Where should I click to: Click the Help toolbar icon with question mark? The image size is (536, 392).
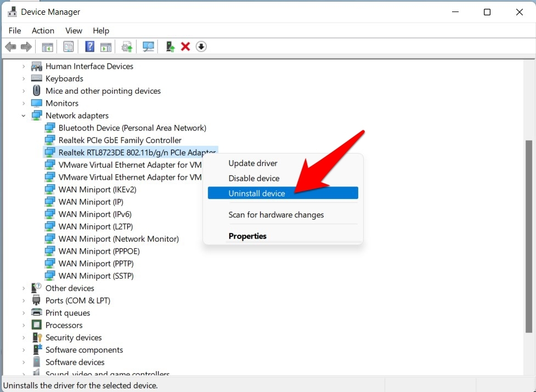[90, 47]
